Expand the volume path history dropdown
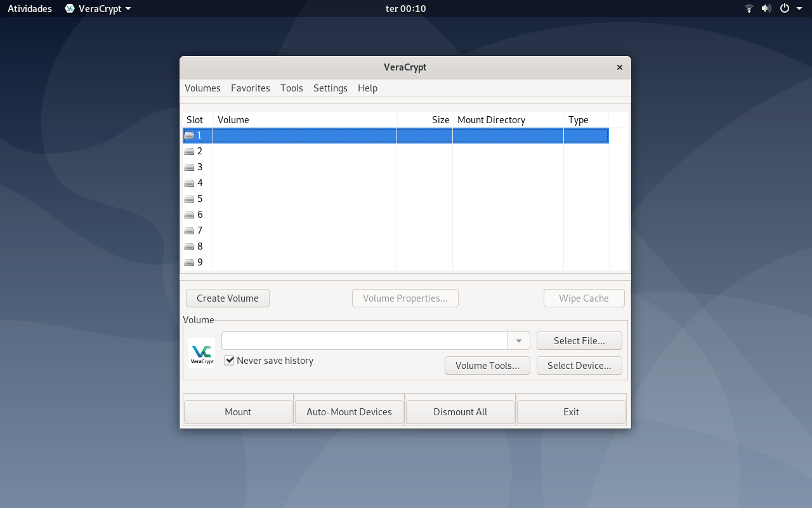Viewport: 812px width, 508px height. [x=519, y=340]
